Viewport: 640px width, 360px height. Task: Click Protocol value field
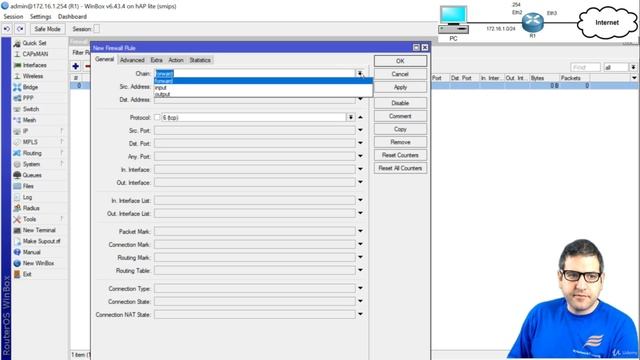[x=254, y=118]
